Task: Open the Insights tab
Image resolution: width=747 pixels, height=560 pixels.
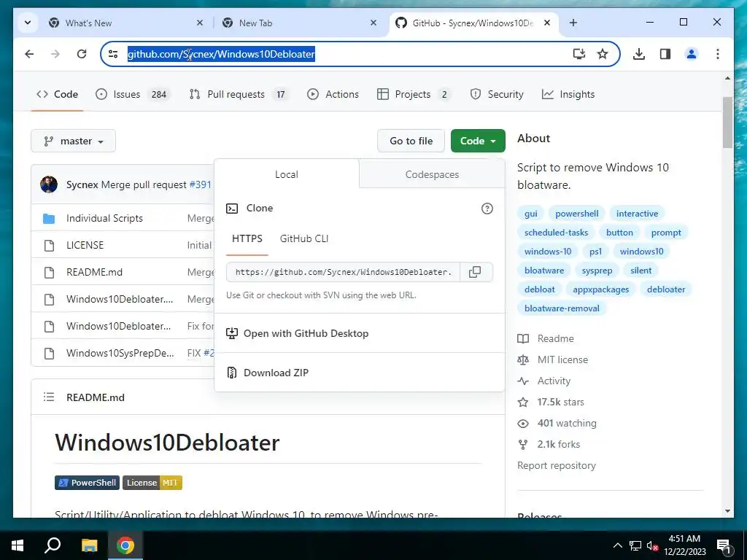Action: click(568, 94)
